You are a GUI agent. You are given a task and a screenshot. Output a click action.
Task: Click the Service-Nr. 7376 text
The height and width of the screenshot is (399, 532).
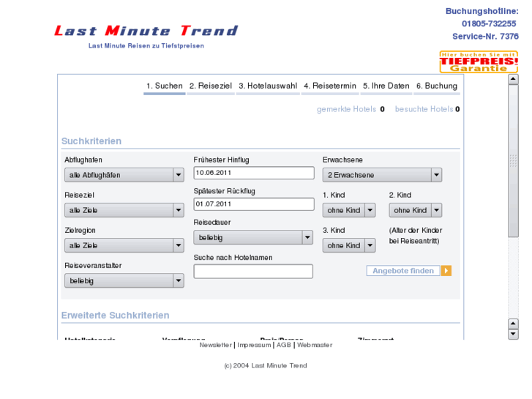pyautogui.click(x=485, y=37)
